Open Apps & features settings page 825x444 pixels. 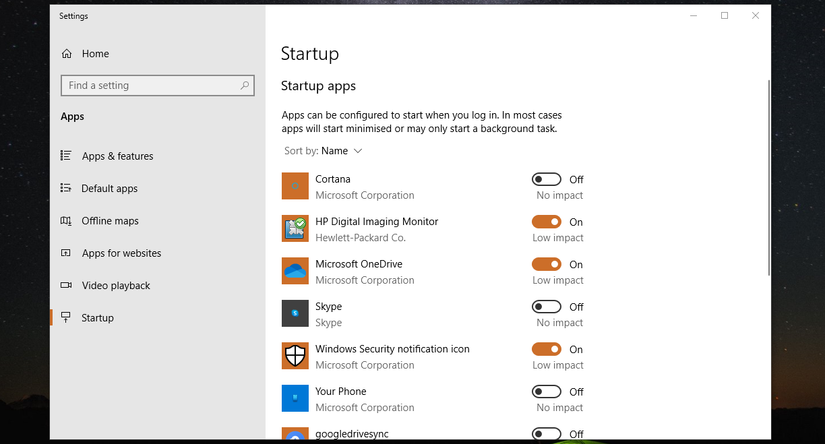click(117, 156)
